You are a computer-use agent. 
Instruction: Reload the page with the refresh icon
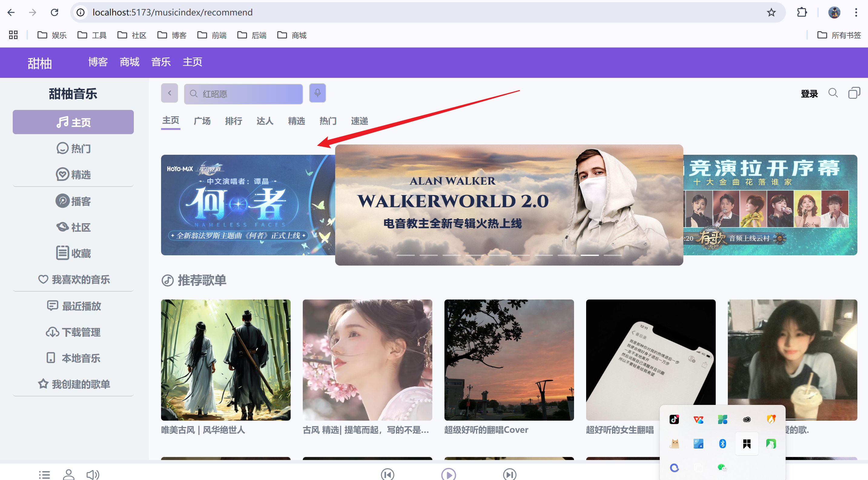(54, 12)
